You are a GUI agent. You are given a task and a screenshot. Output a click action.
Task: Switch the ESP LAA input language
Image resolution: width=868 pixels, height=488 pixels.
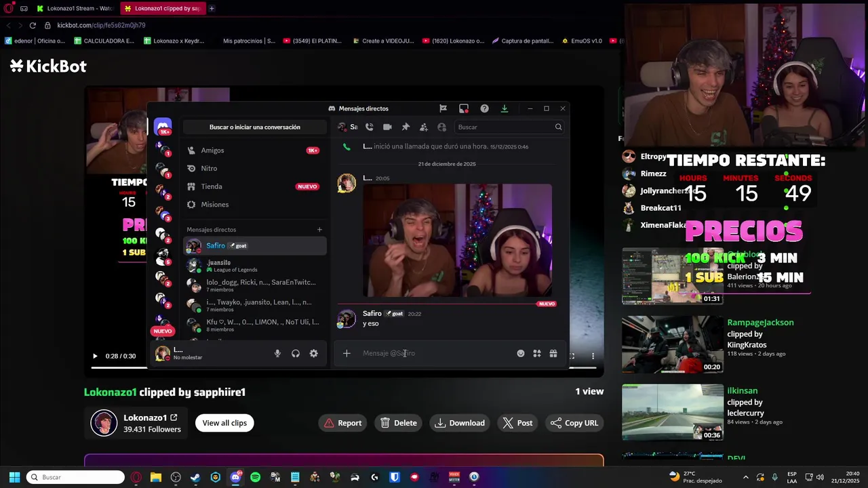(x=792, y=477)
